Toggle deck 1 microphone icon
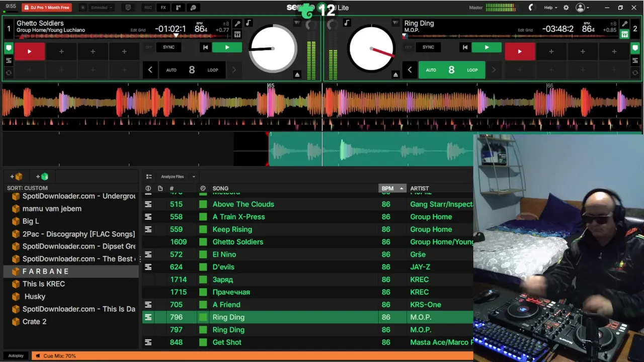The width and height of the screenshot is (644, 362). coord(237,24)
